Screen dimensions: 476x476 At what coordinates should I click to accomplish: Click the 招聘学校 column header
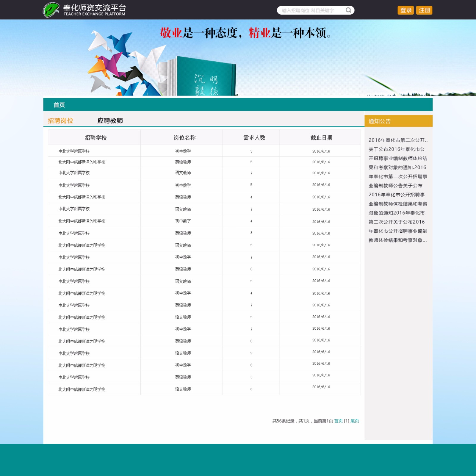(95, 138)
